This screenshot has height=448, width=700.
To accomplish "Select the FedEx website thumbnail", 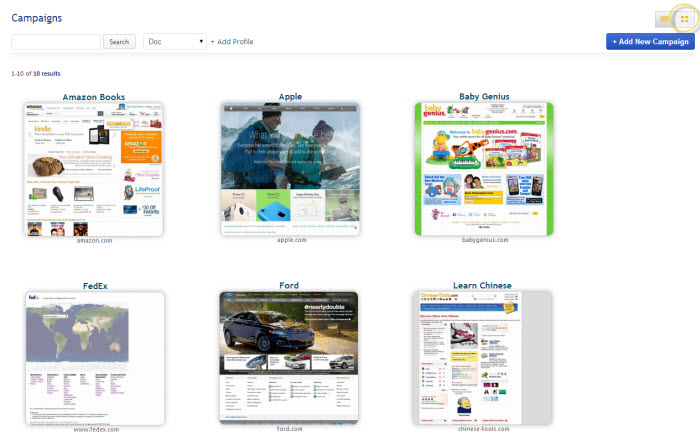I will tap(94, 357).
